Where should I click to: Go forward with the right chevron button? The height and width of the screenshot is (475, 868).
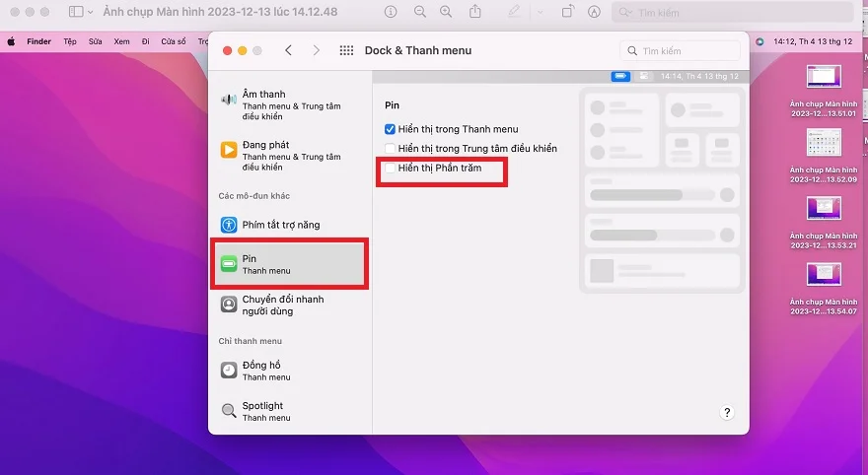[x=316, y=50]
